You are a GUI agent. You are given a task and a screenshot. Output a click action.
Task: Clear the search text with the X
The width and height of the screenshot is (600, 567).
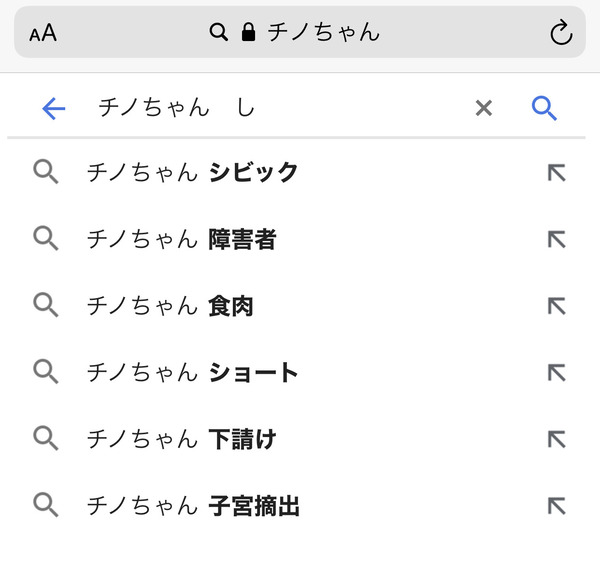pos(483,108)
